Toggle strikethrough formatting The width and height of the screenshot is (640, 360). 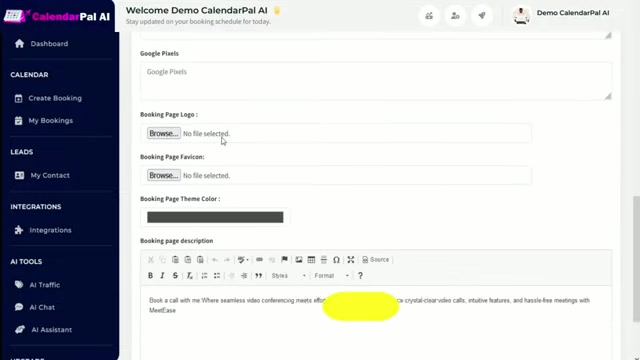[x=175, y=276]
